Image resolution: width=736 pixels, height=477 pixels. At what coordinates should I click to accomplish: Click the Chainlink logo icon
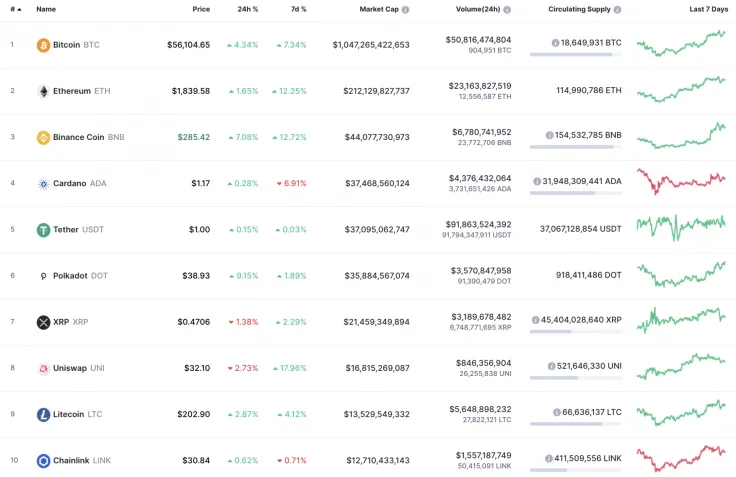pos(43,460)
